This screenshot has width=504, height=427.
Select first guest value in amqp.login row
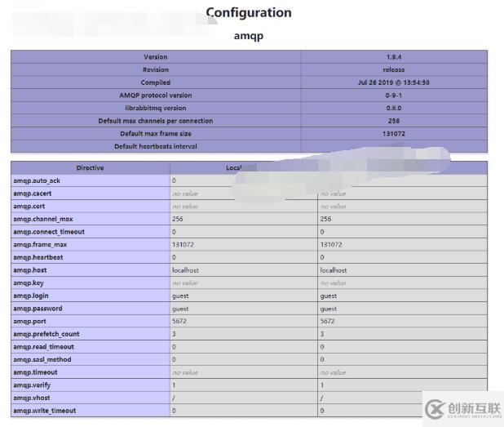pyautogui.click(x=181, y=296)
